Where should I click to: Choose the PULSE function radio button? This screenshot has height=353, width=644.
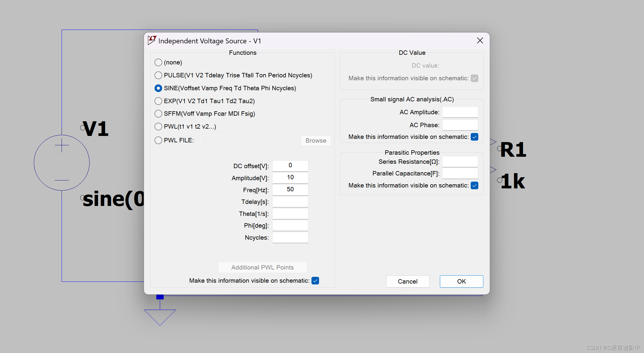coord(158,75)
